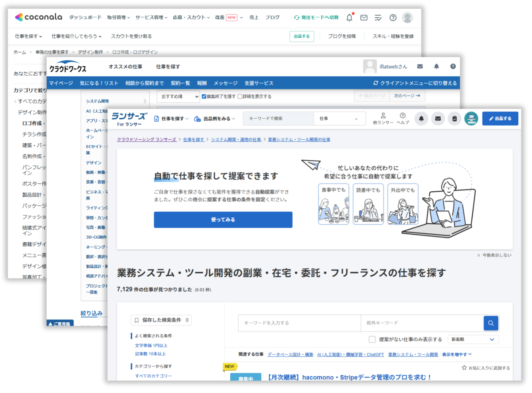The image size is (532, 393).
Task: Open the CrowdWorks notification bell icon
Action: click(x=436, y=67)
